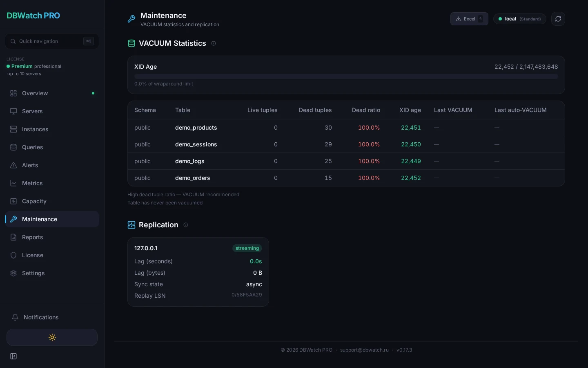
Task: Open the Capacity section
Action: pyautogui.click(x=34, y=201)
